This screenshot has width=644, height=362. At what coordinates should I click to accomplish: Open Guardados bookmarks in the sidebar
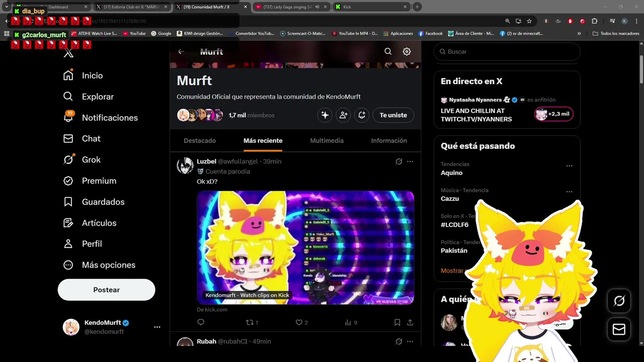pyautogui.click(x=94, y=202)
